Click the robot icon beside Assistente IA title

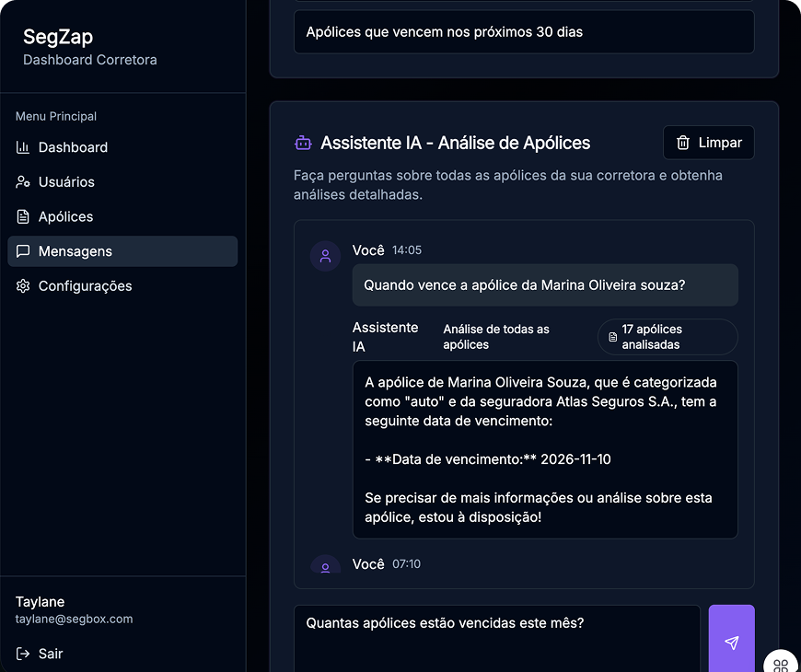click(303, 143)
